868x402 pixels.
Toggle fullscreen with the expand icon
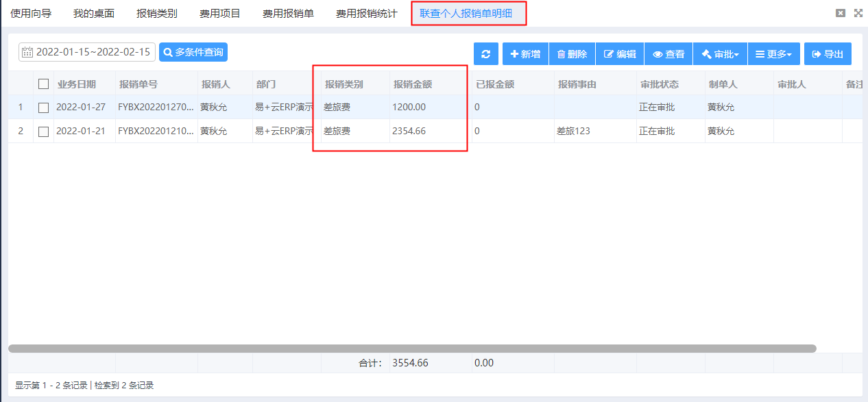pos(858,13)
